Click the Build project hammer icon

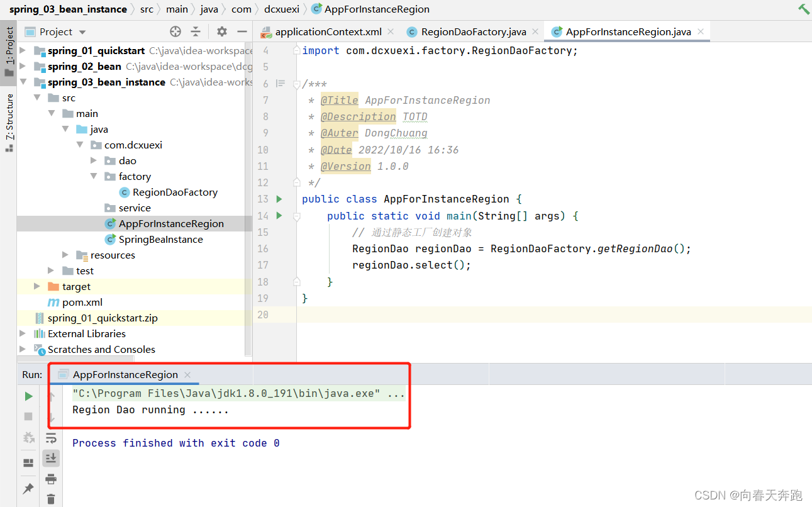click(804, 9)
